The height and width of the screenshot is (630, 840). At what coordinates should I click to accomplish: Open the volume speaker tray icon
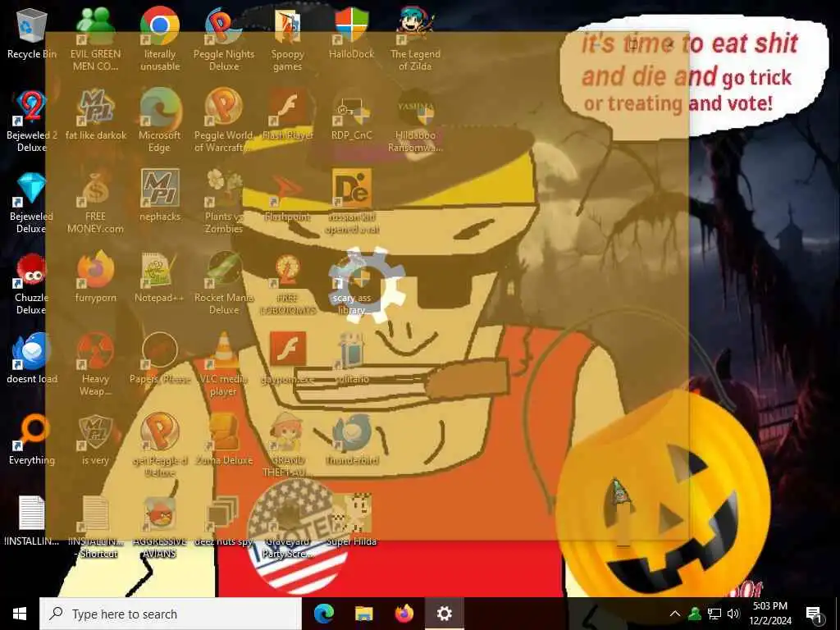pyautogui.click(x=733, y=614)
